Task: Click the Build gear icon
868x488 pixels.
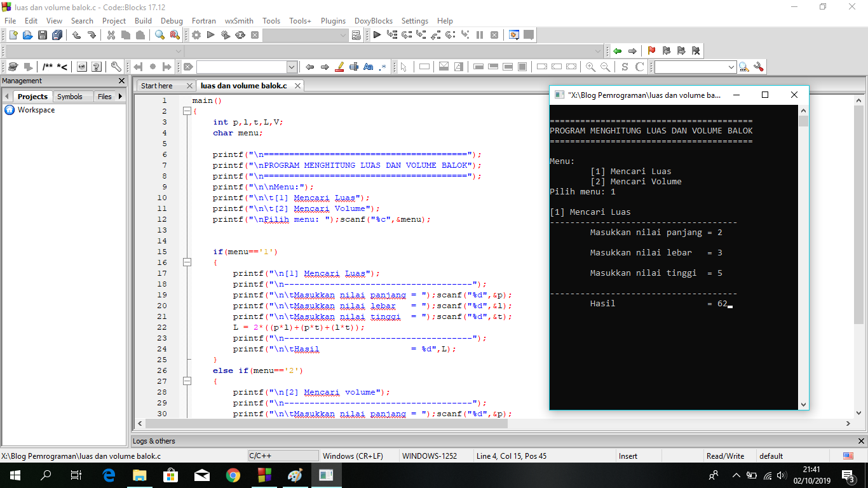Action: [x=196, y=35]
